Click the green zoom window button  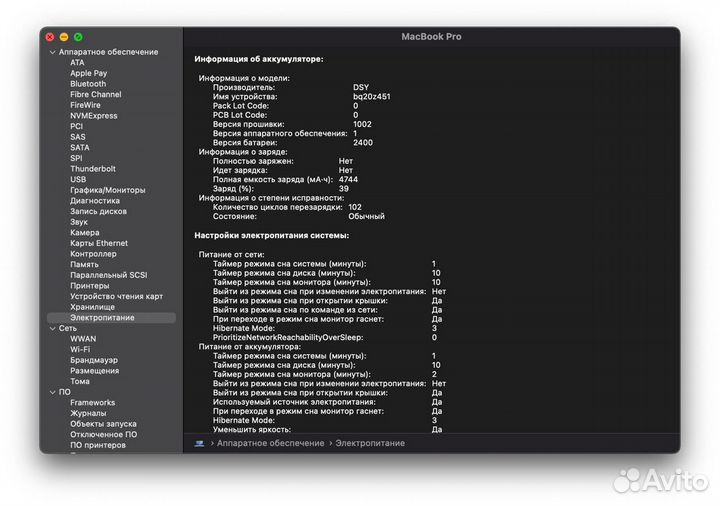(78, 37)
